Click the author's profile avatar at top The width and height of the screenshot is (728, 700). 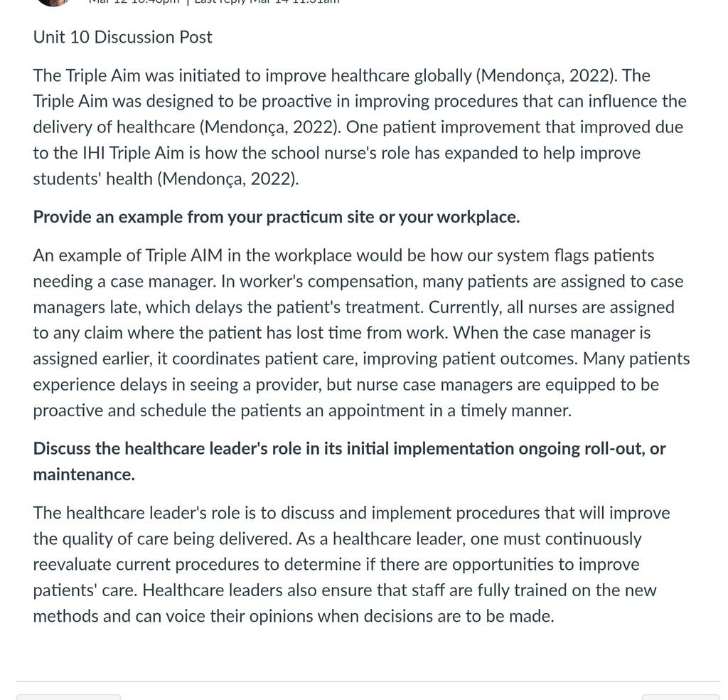coord(54,2)
